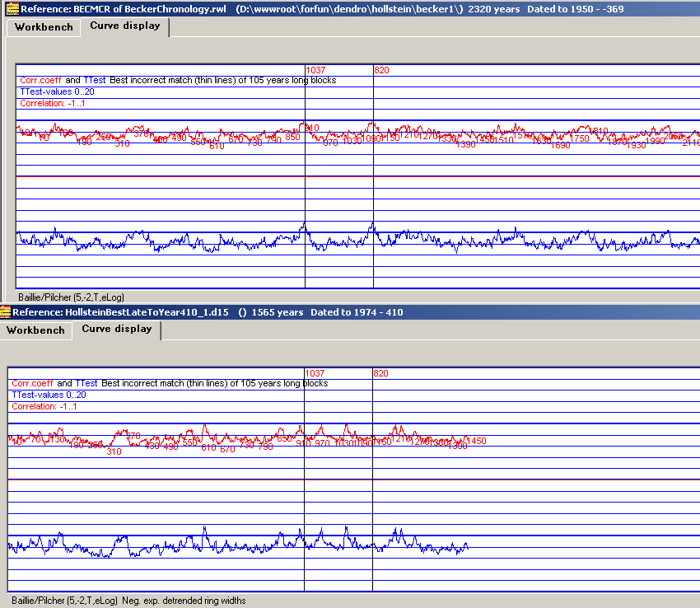The image size is (700, 608).
Task: Click year label 1930 on upper red curve
Action: 636,146
